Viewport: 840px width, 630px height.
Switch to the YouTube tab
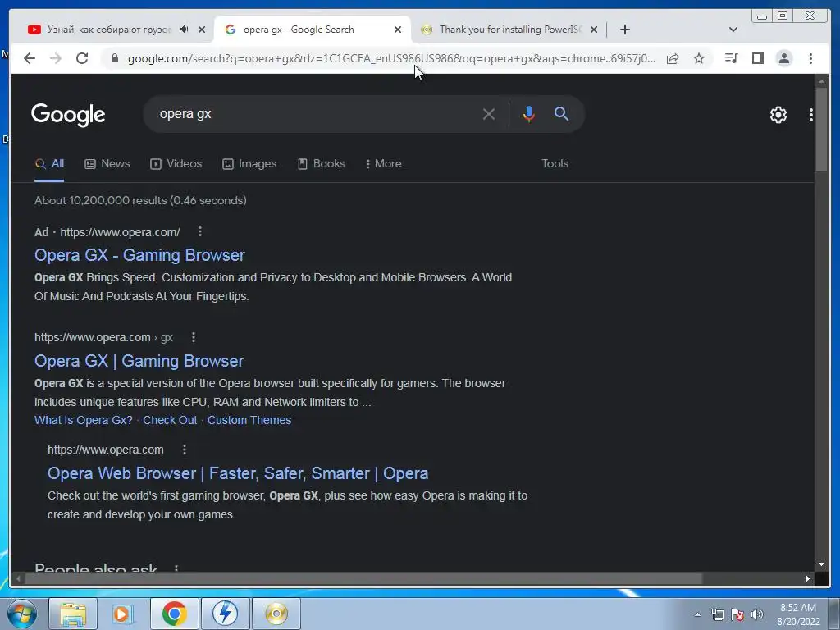(108, 30)
